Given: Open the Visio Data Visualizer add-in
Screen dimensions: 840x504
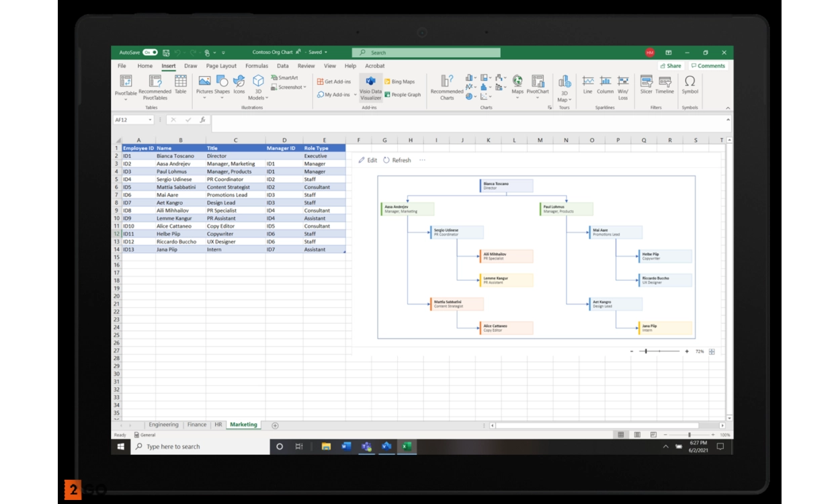Looking at the screenshot, I should (x=370, y=87).
